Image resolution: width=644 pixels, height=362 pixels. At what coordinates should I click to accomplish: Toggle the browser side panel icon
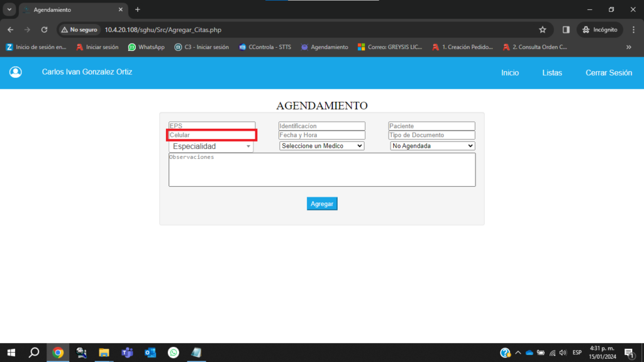(566, 30)
